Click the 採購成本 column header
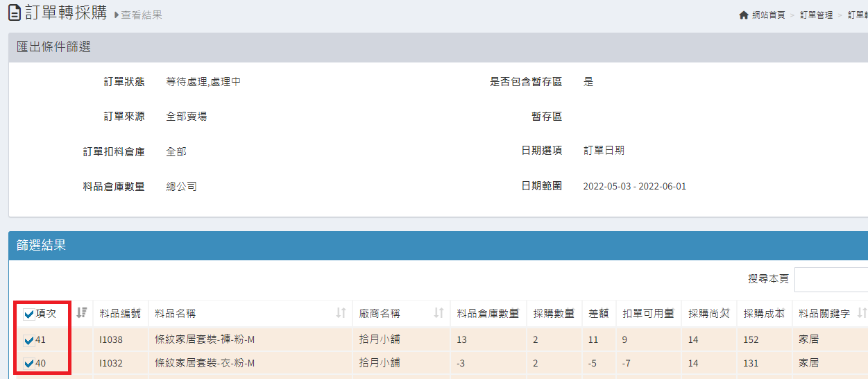The image size is (868, 379). [764, 313]
